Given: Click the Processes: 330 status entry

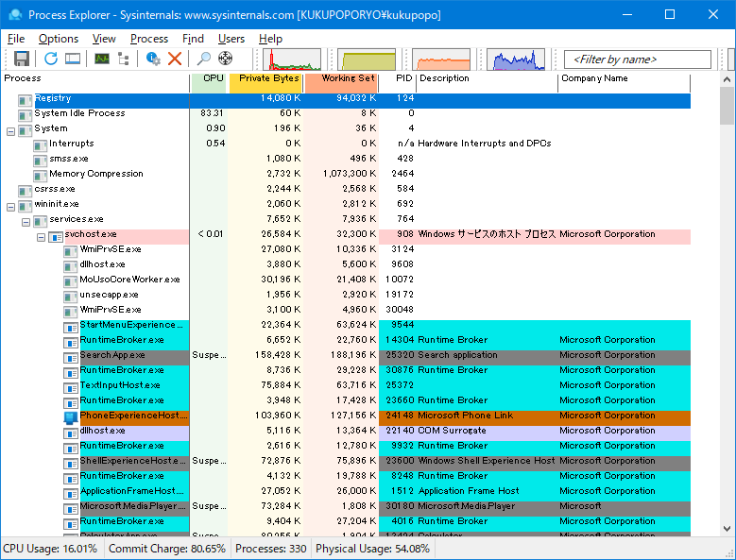Looking at the screenshot, I should click(271, 549).
